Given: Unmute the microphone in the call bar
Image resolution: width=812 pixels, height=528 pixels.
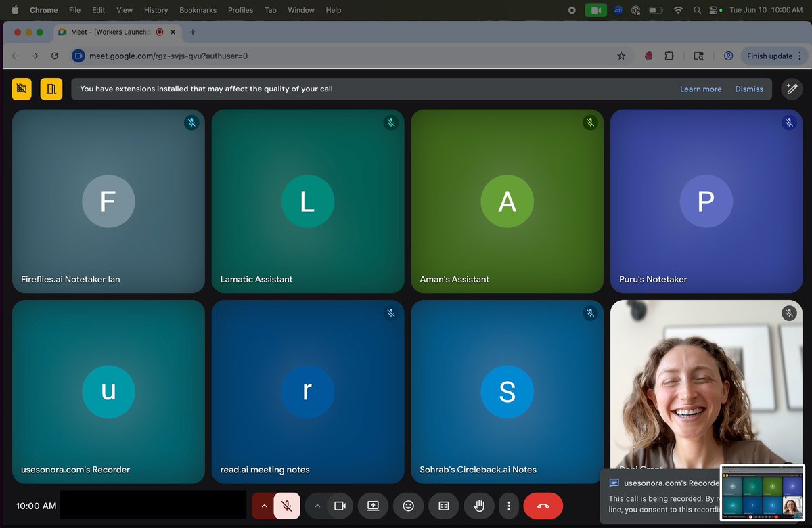Looking at the screenshot, I should [x=287, y=506].
